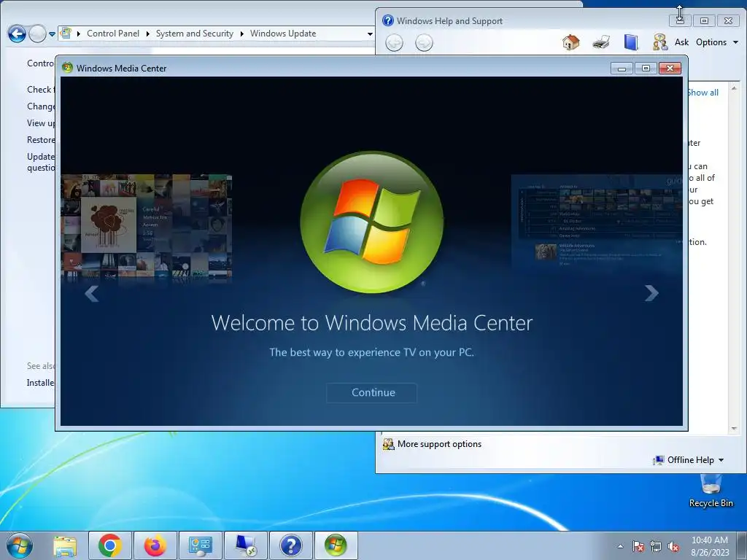This screenshot has width=747, height=560.
Task: Click Check for updates link in sidebar
Action: [41, 90]
